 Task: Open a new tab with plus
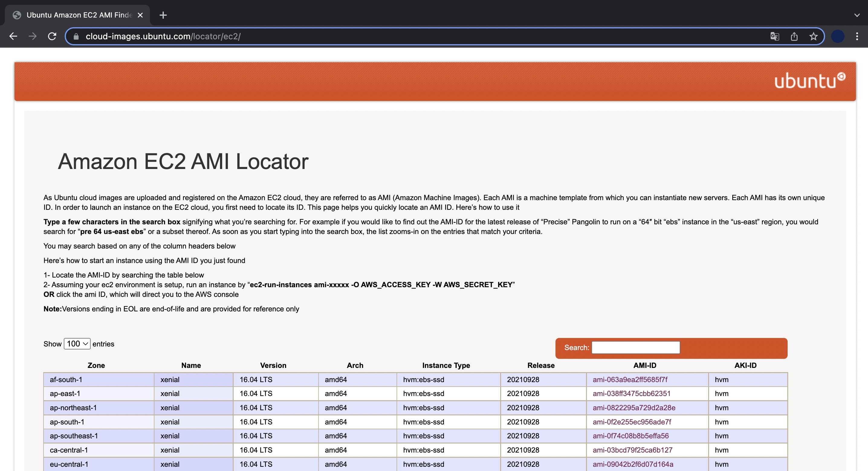point(163,15)
